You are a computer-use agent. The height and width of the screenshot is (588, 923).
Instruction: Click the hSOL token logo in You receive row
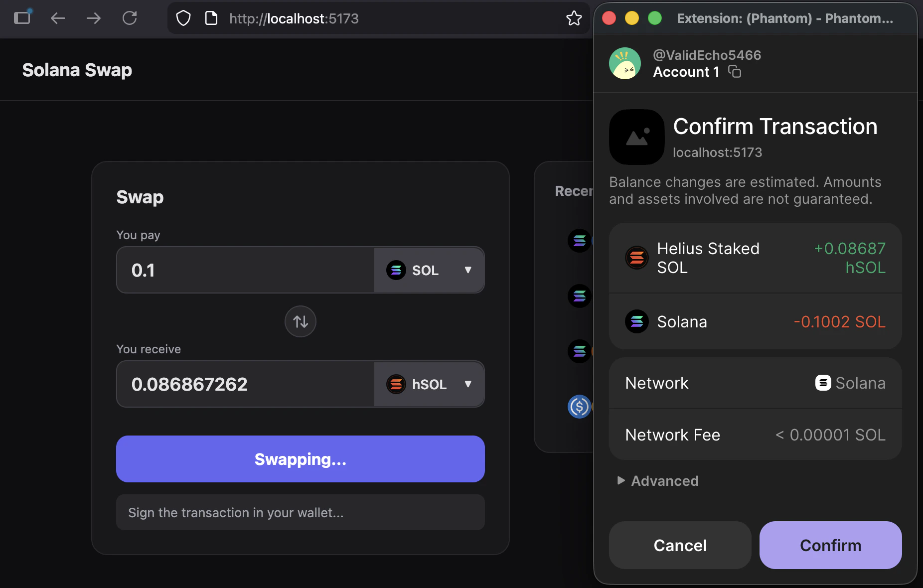[x=396, y=384]
